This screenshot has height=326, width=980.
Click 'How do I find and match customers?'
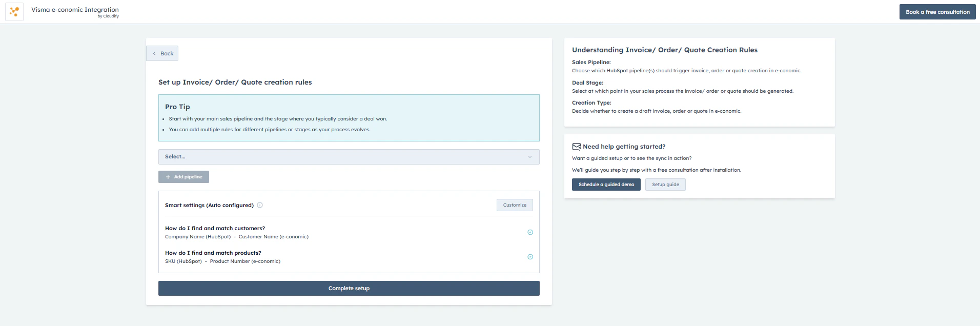click(x=215, y=229)
